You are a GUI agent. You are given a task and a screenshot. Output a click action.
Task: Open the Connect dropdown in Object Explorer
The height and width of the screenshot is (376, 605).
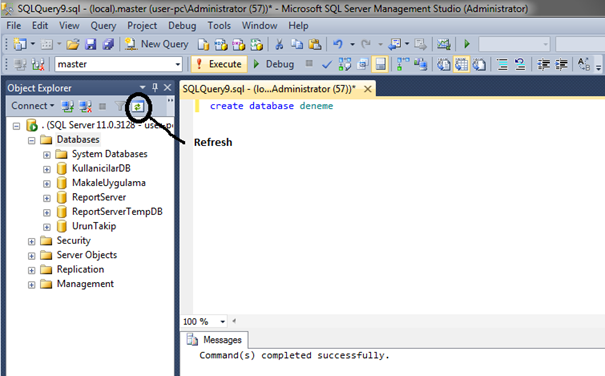pos(32,106)
